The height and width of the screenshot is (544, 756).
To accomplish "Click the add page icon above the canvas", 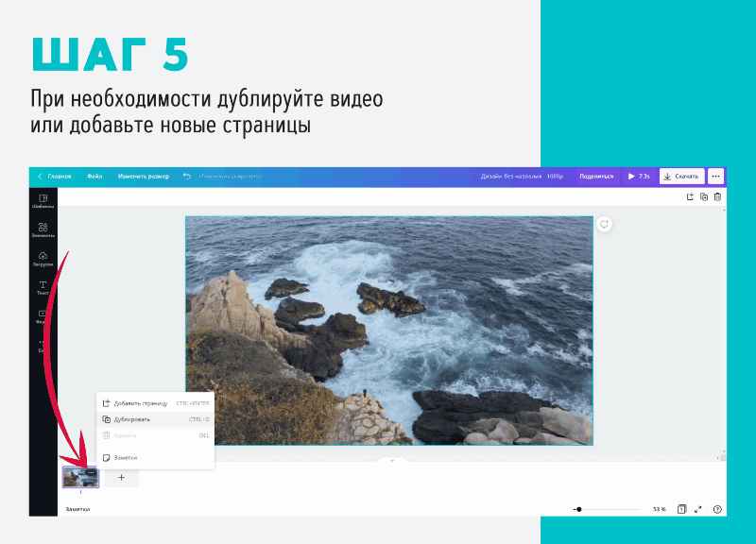I will click(690, 196).
